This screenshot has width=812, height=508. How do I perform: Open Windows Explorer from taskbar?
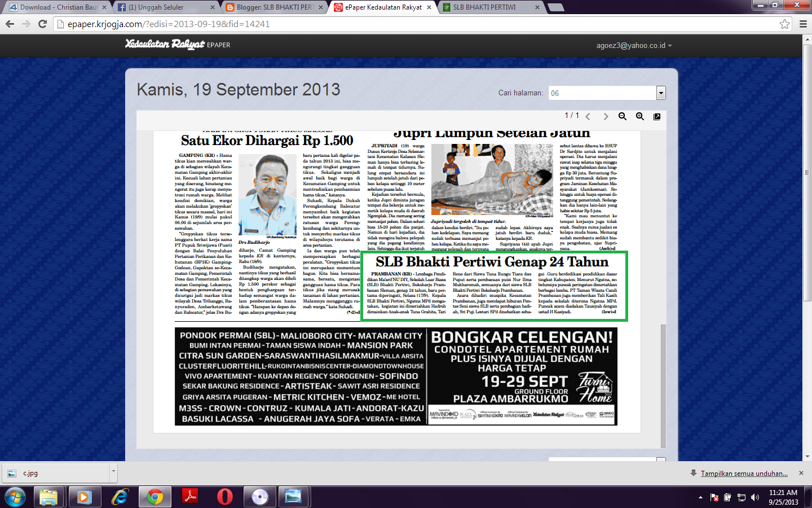tap(48, 497)
